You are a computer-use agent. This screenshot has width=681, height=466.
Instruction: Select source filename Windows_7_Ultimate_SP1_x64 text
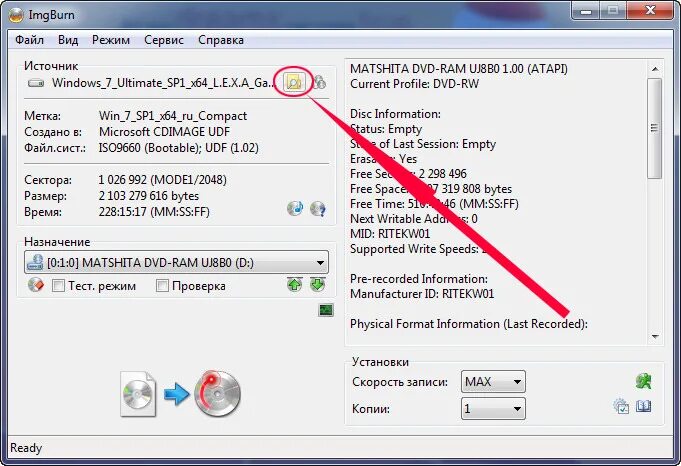coord(163,83)
